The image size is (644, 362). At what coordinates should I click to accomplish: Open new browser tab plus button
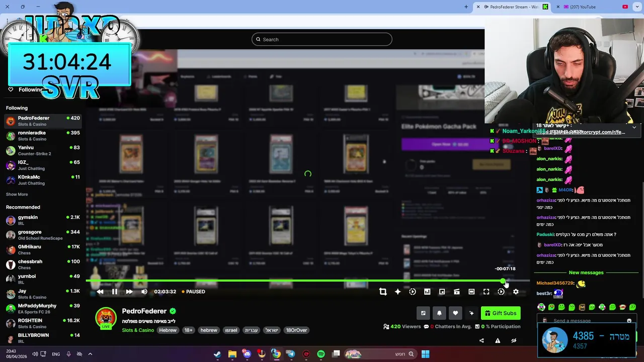coord(466,7)
